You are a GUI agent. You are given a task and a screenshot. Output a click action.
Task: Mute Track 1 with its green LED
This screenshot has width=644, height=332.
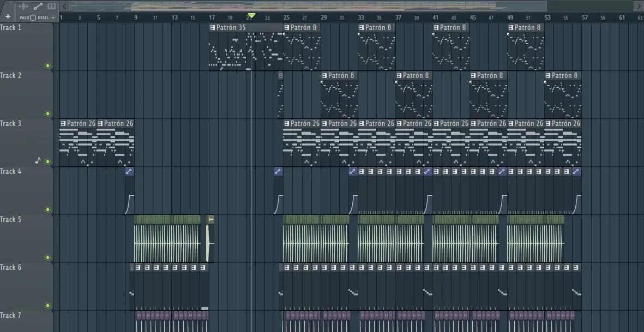pos(47,65)
